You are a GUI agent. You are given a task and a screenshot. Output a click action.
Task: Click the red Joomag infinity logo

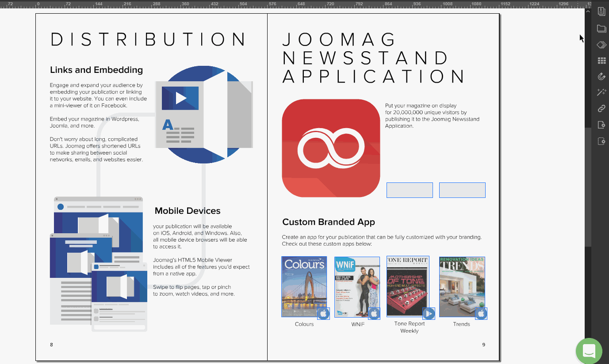[x=331, y=148]
